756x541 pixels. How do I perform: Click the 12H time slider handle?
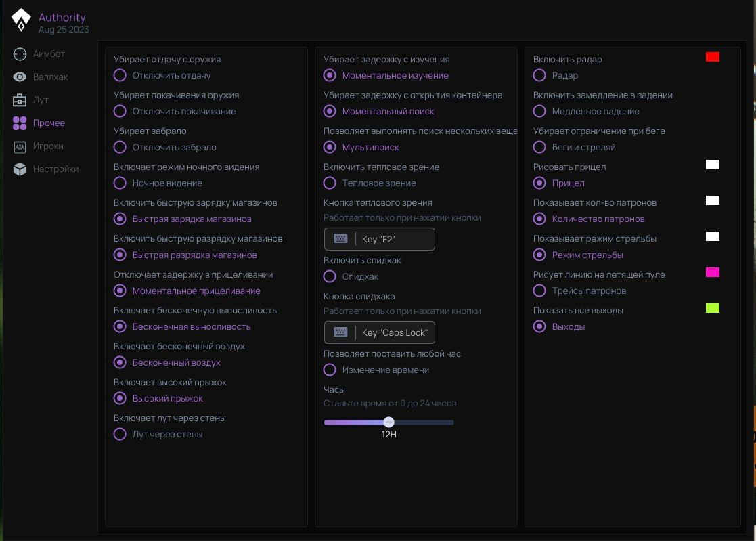tap(388, 422)
